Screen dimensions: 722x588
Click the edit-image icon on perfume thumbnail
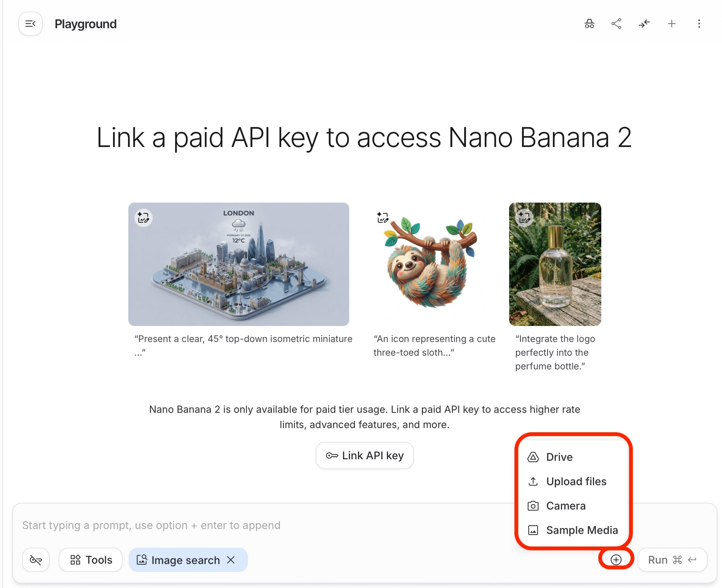point(524,218)
